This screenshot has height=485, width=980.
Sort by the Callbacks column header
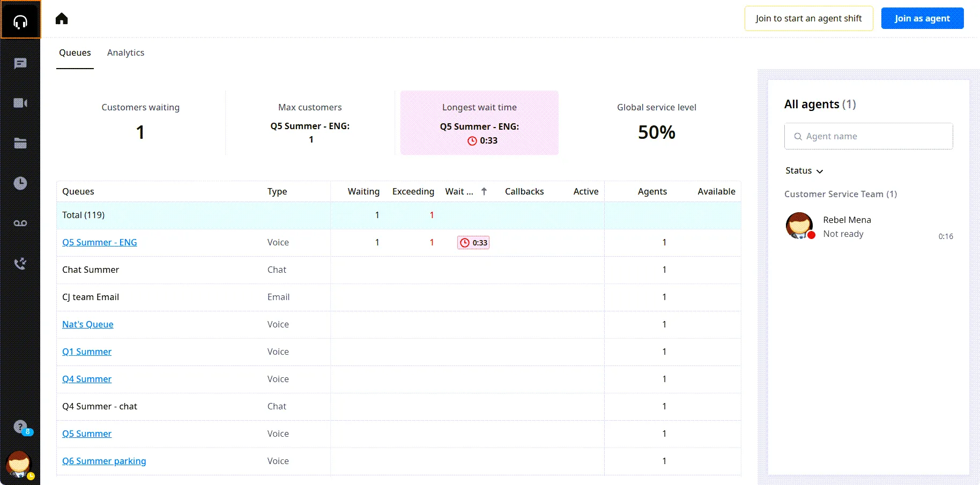[x=524, y=191]
